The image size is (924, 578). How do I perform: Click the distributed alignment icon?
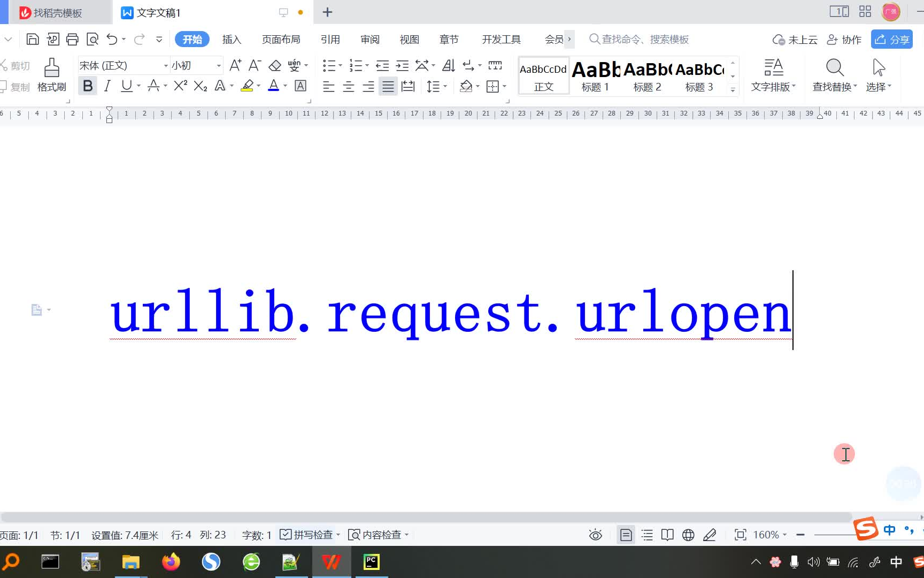pos(408,86)
